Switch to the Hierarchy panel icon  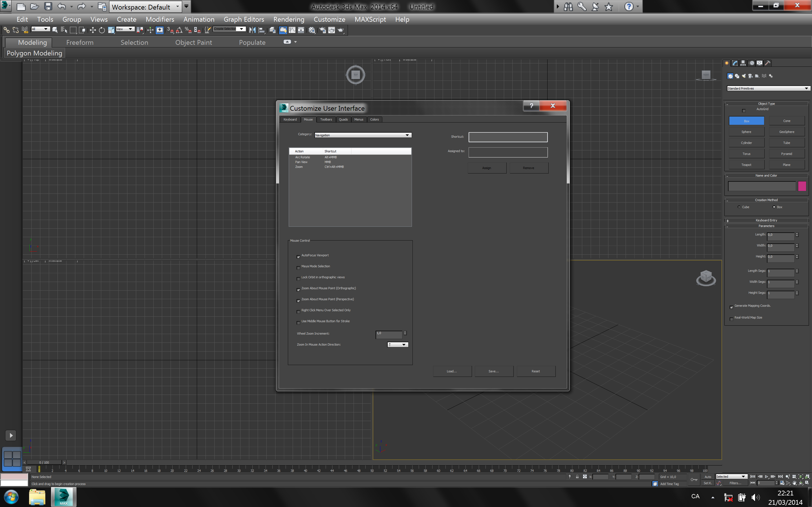click(x=743, y=63)
